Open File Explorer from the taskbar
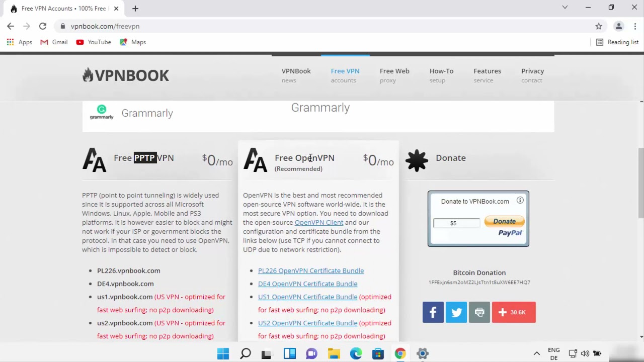Viewport: 644px width, 362px height. [334, 353]
